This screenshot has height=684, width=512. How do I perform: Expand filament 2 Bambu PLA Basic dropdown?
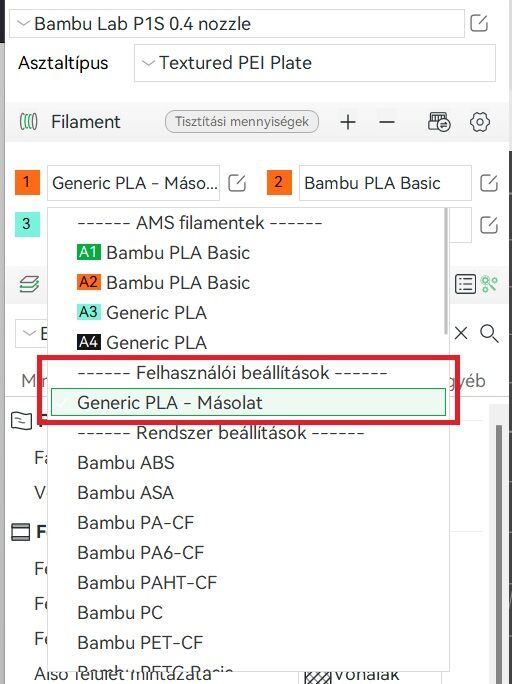click(x=385, y=183)
